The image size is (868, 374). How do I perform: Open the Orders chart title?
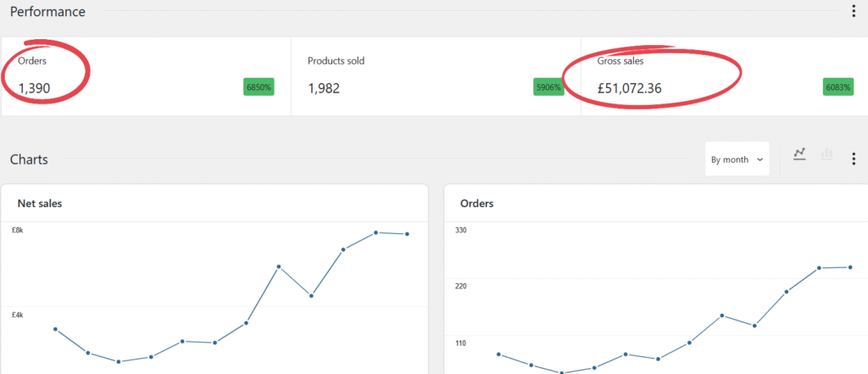click(x=476, y=204)
